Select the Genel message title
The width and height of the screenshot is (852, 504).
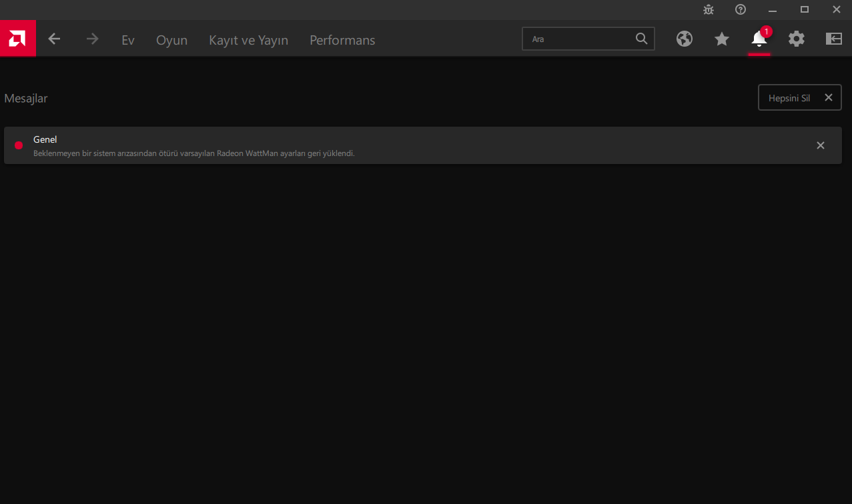click(45, 139)
